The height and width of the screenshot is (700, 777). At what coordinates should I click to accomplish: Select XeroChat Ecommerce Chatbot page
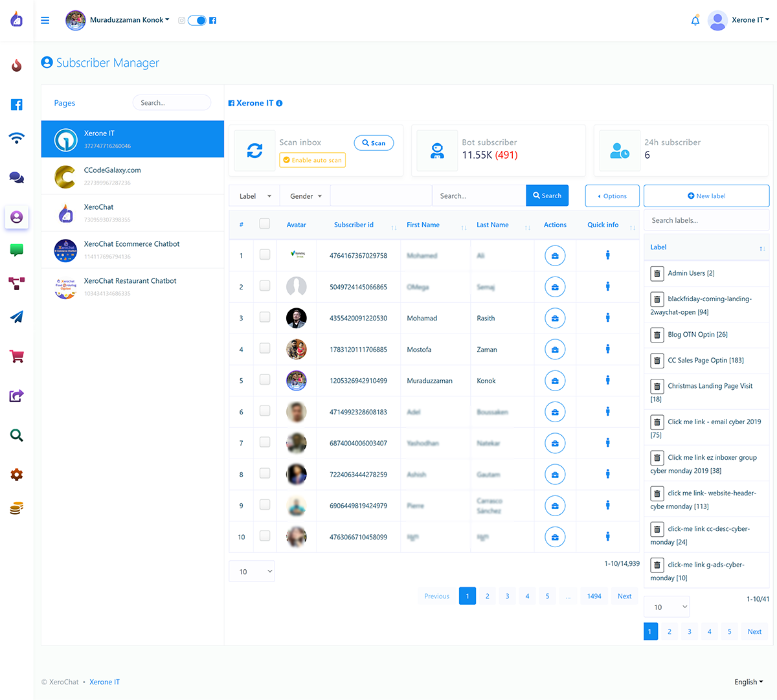pos(133,250)
